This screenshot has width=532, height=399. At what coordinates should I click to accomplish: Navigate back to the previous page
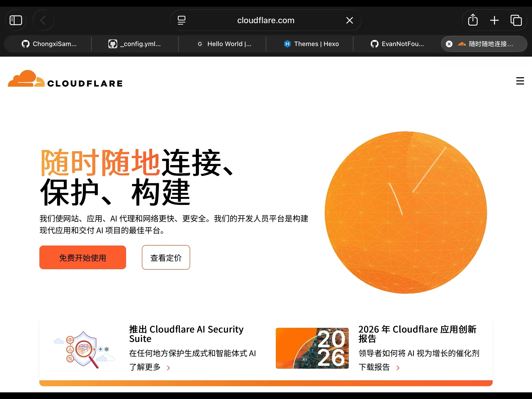43,20
